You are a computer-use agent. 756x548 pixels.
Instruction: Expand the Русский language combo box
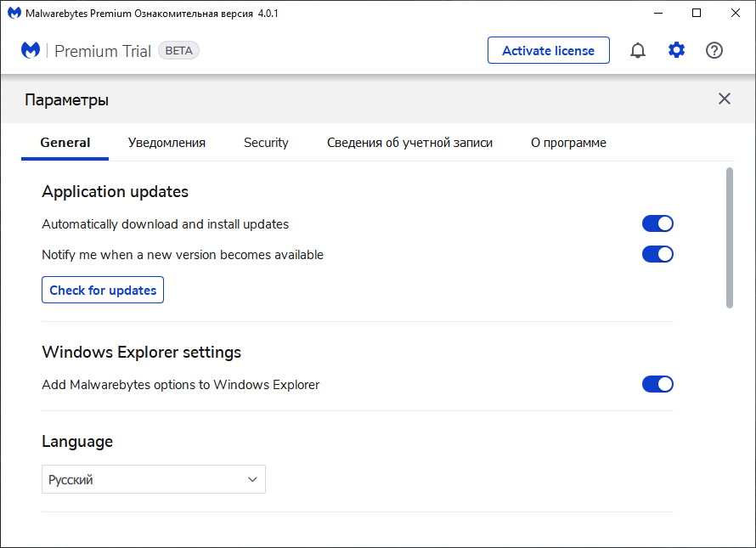[x=251, y=479]
